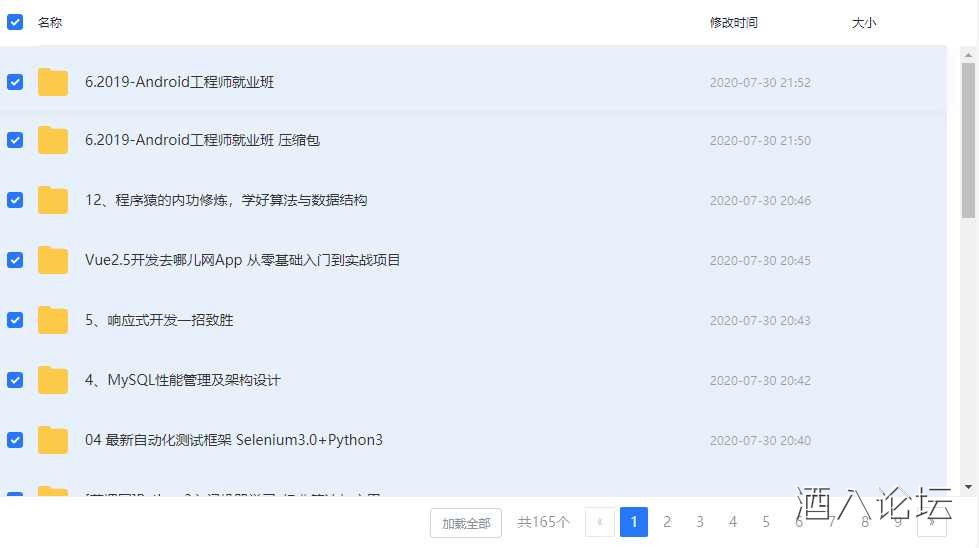This screenshot has height=548, width=979.
Task: Click the date 2020-07-30 21:50
Action: click(x=760, y=140)
